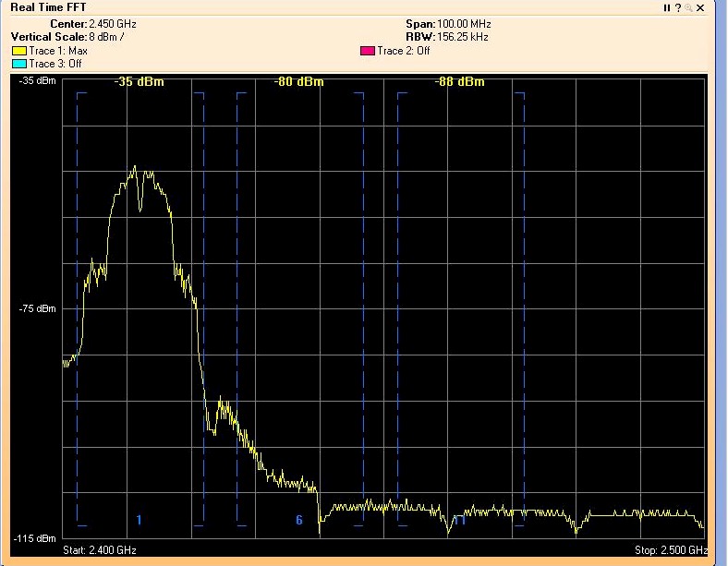Click the 'Start: 2.400 GHz' label
This screenshot has width=728, height=566.
(100, 550)
